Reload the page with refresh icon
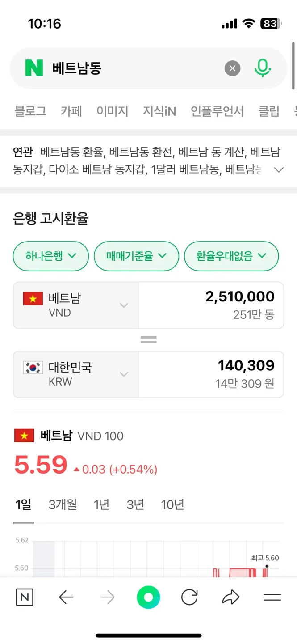The image size is (297, 644). pos(189,597)
